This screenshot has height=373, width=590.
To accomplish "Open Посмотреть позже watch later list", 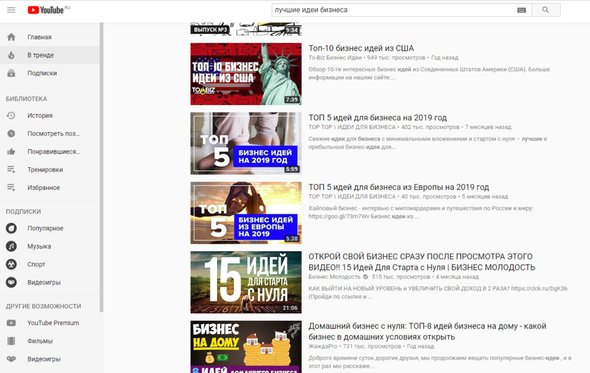I will pos(50,134).
